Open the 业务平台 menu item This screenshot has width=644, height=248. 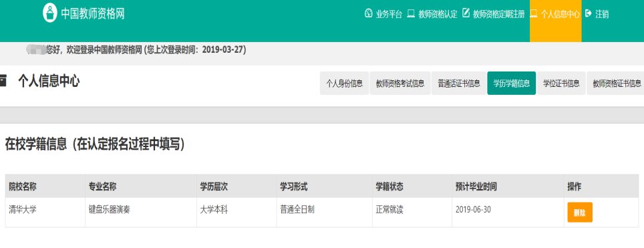coord(389,14)
